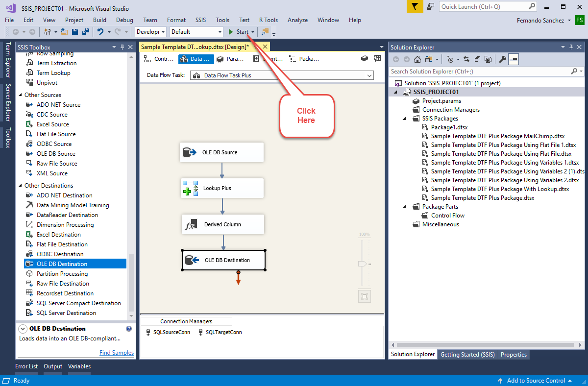Image resolution: width=588 pixels, height=386 pixels.
Task: Select the OLE DB Source component
Action: point(222,152)
